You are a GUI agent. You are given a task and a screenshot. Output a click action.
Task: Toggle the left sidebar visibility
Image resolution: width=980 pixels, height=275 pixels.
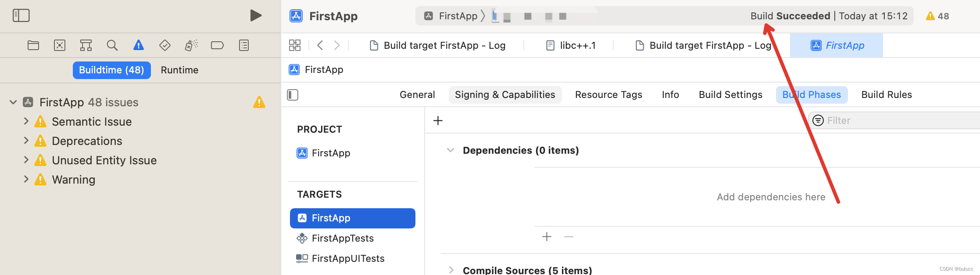(x=21, y=15)
